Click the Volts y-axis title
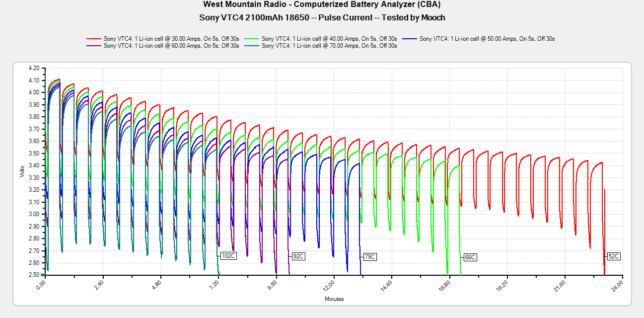The image size is (644, 318). (22, 171)
